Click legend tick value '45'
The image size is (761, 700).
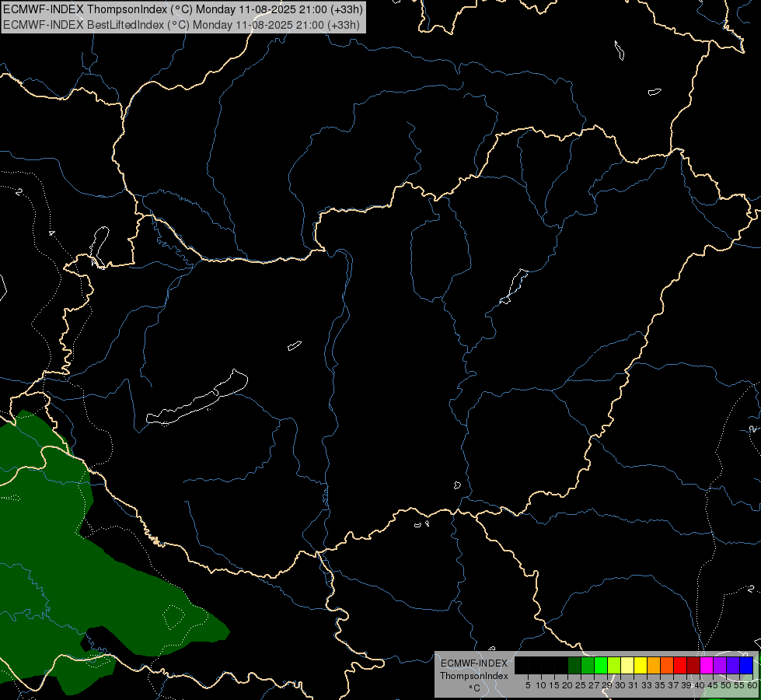point(713,685)
